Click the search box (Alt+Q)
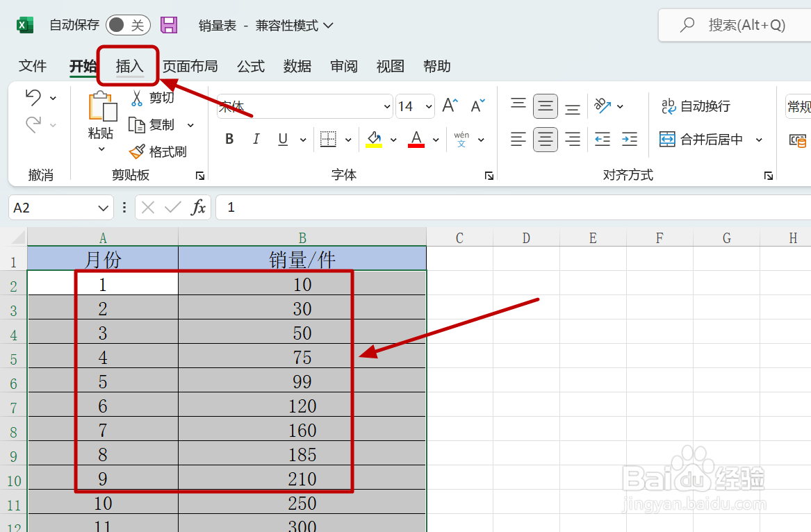This screenshot has height=532, width=811. click(x=735, y=25)
